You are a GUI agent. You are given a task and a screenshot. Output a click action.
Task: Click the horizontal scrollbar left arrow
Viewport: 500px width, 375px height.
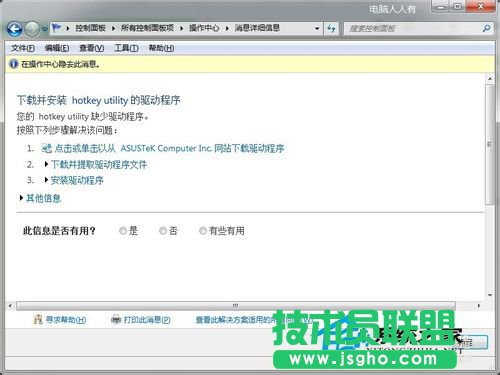click(x=10, y=306)
